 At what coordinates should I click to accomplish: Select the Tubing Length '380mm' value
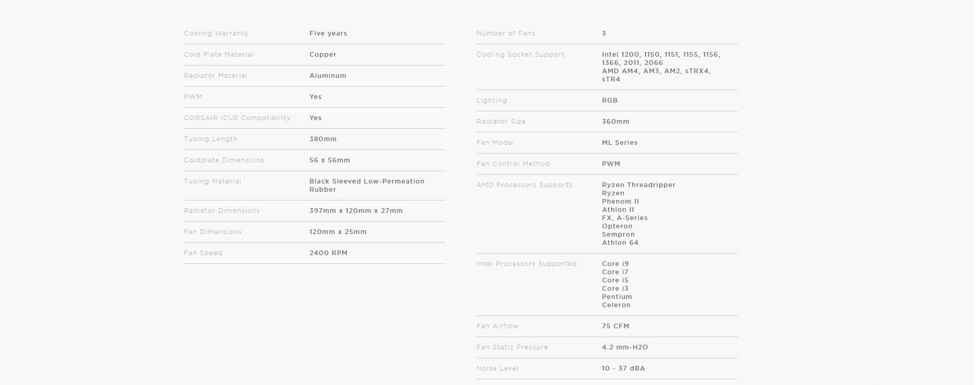point(323,139)
